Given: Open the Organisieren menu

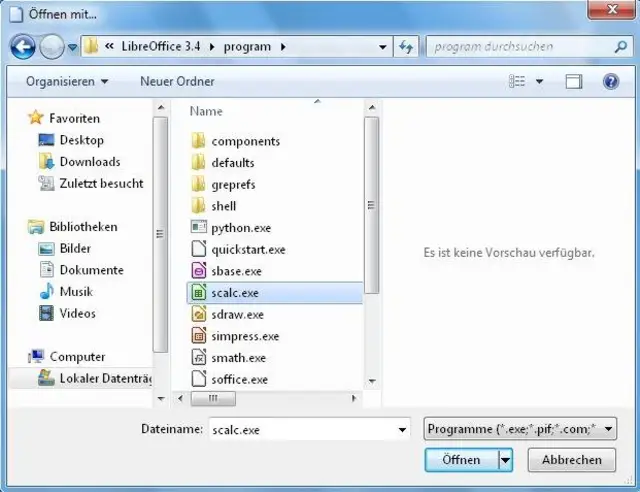Looking at the screenshot, I should point(67,81).
